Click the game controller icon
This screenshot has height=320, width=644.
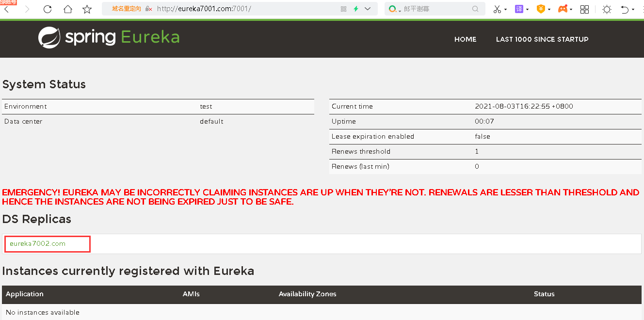pyautogui.click(x=563, y=9)
